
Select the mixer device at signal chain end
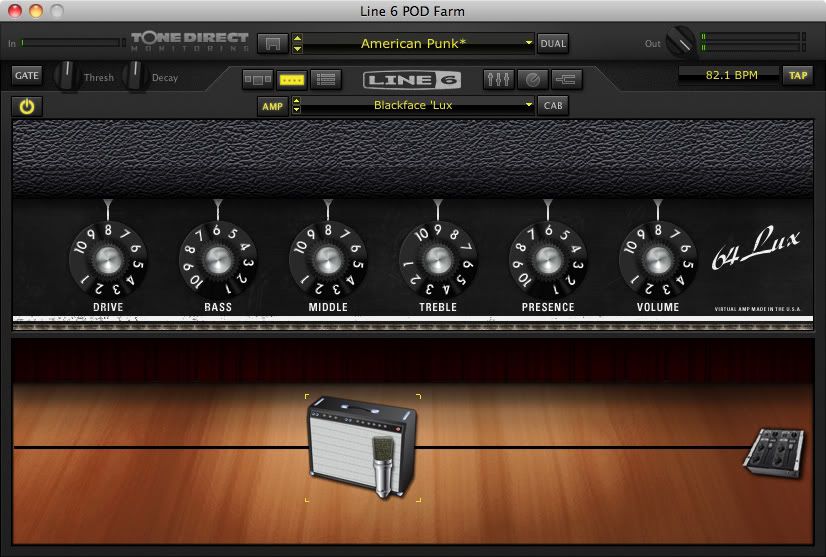click(x=774, y=453)
